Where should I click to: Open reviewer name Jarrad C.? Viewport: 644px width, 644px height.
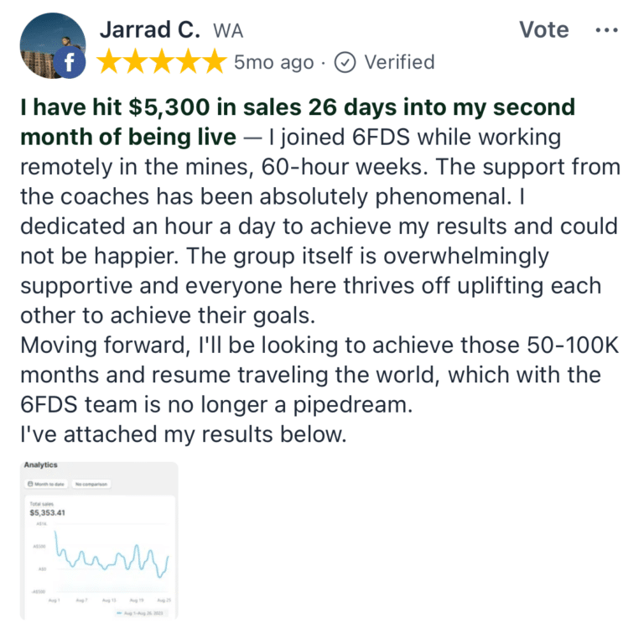tap(150, 30)
